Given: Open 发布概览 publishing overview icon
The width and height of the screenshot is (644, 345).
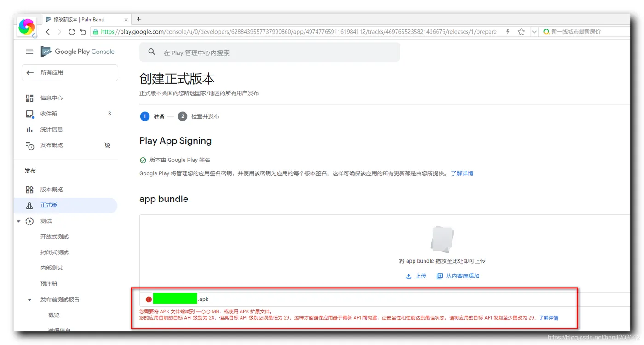Looking at the screenshot, I should pyautogui.click(x=29, y=145).
